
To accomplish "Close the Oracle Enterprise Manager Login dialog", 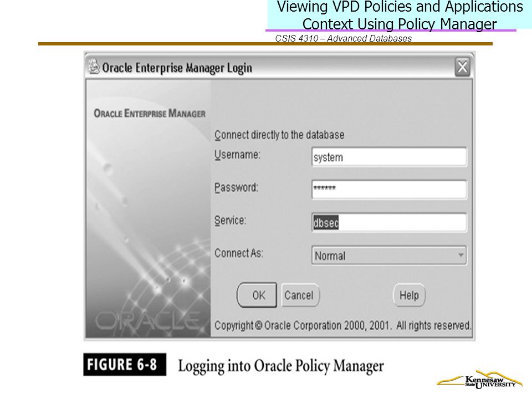I will point(462,67).
